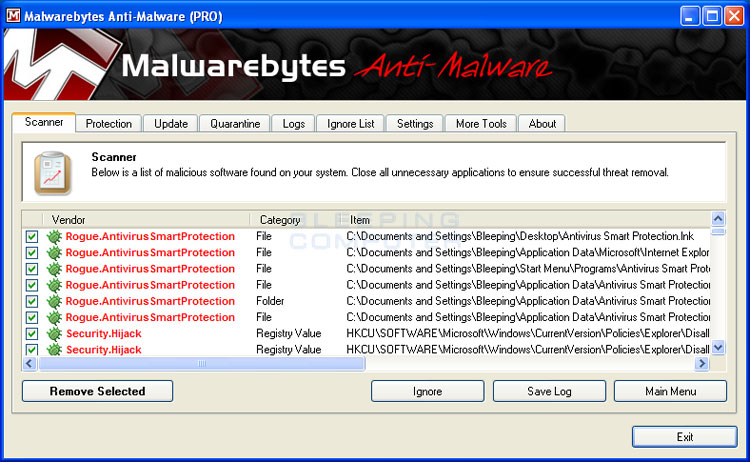750x462 pixels.
Task: Uncheck the Folder category item checkbox
Action: click(32, 301)
